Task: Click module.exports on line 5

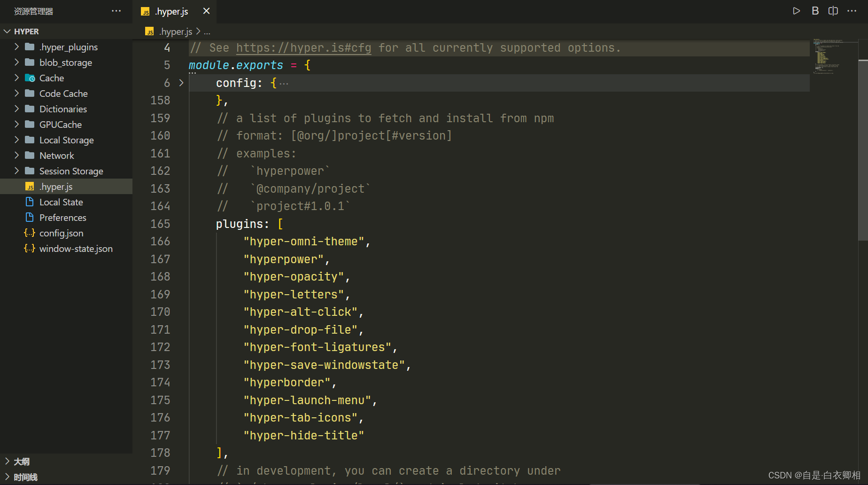Action: 236,65
